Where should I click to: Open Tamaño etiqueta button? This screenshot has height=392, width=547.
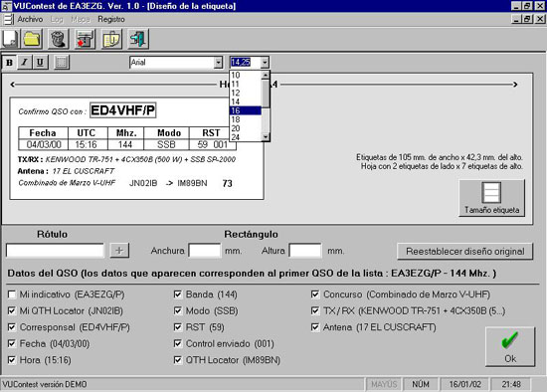click(491, 198)
